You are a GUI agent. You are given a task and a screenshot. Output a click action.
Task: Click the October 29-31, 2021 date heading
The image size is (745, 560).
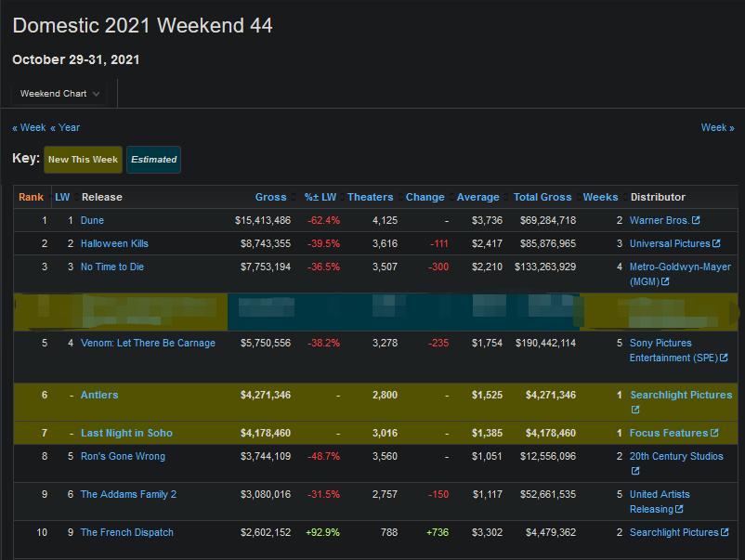[x=76, y=59]
